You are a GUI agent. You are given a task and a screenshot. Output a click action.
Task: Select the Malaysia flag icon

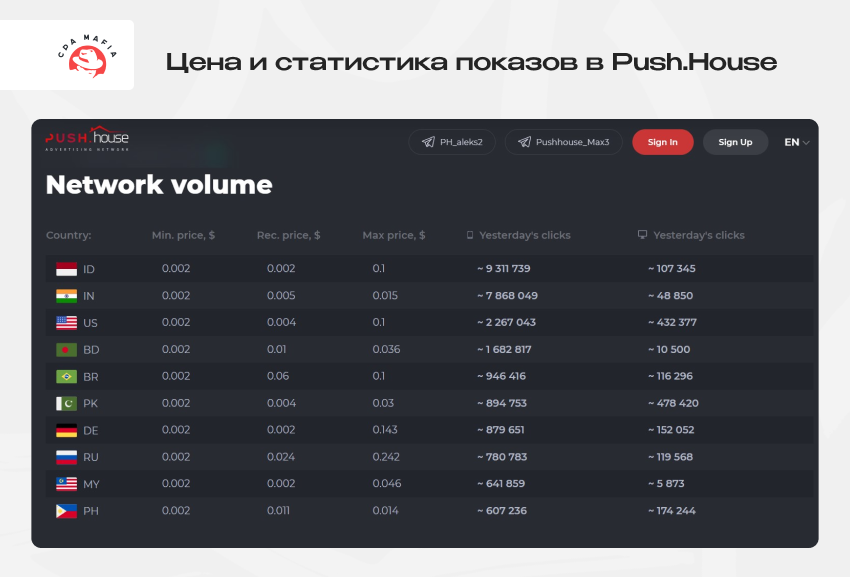tap(67, 484)
